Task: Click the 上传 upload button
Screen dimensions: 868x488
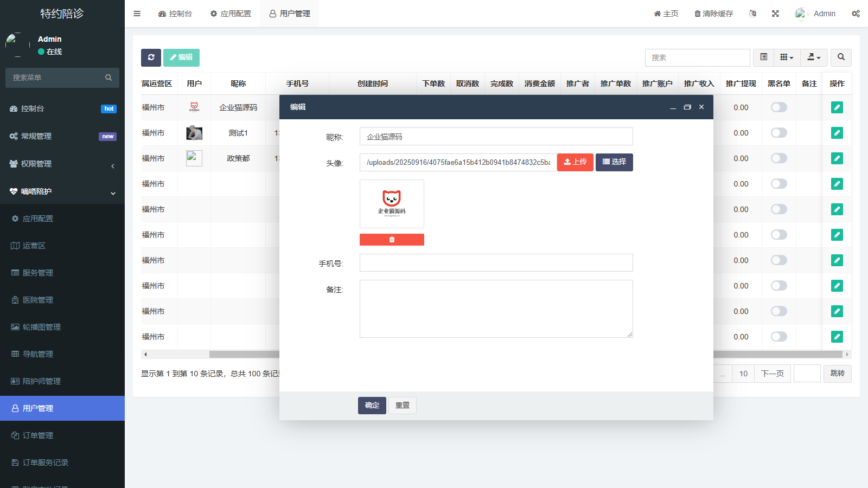Action: [x=575, y=162]
